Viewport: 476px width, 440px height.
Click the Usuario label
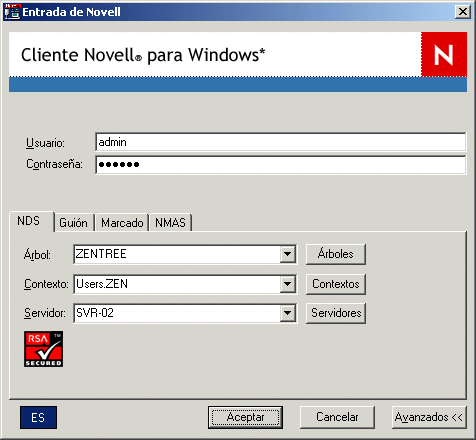pyautogui.click(x=45, y=143)
